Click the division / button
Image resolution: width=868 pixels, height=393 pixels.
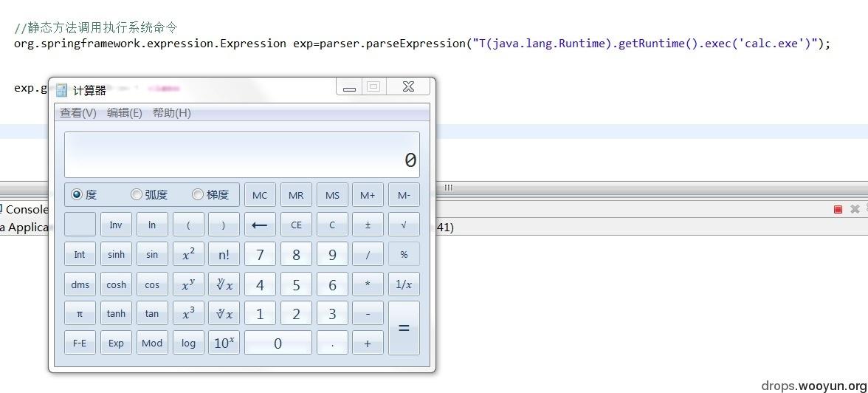pos(368,254)
